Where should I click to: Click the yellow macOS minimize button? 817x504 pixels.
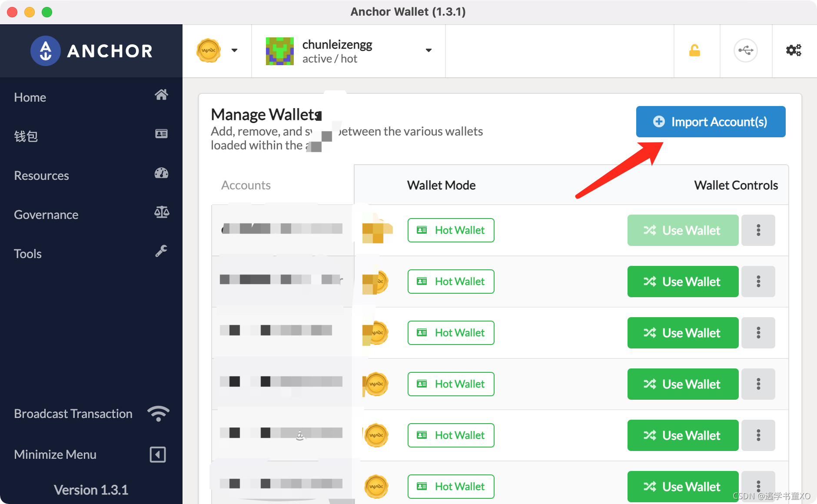30,12
